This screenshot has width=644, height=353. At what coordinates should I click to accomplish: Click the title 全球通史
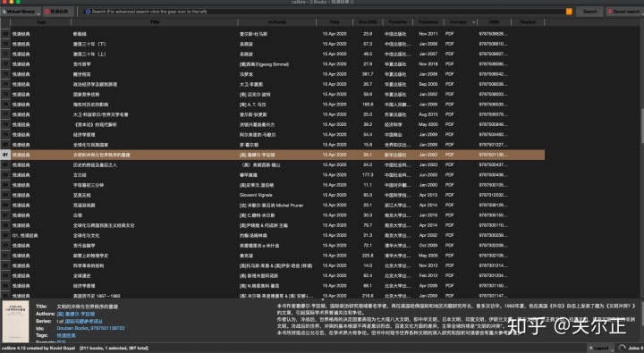[x=81, y=276]
